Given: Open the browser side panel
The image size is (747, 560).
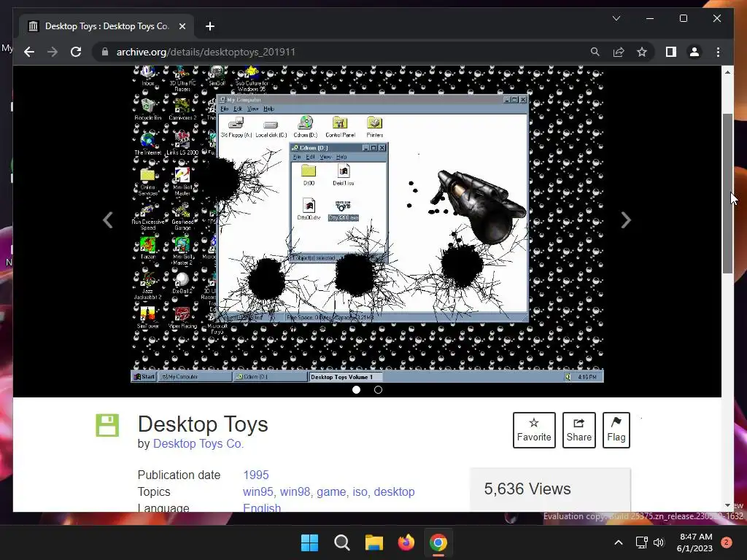Looking at the screenshot, I should (671, 52).
